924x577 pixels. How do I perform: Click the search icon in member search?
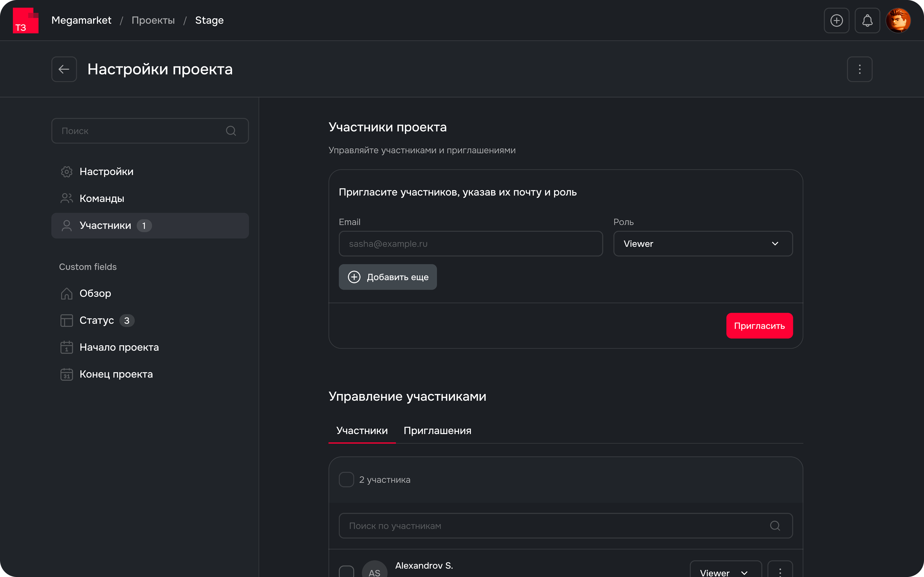[x=775, y=526]
